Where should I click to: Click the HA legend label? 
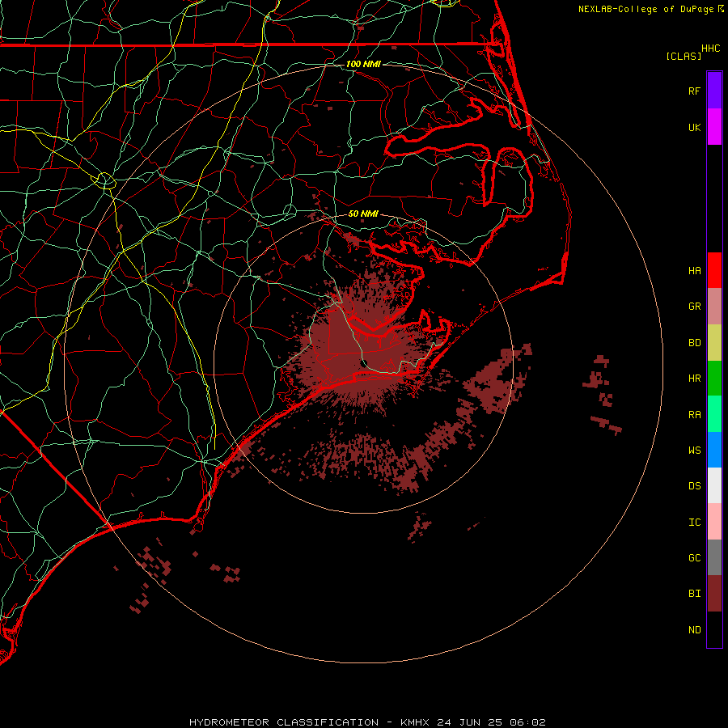694,271
